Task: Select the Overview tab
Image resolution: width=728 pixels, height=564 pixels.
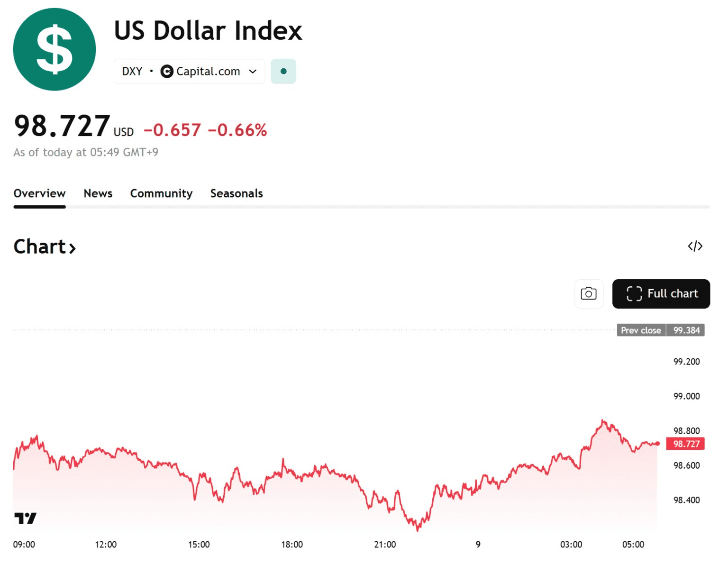Action: (x=39, y=193)
